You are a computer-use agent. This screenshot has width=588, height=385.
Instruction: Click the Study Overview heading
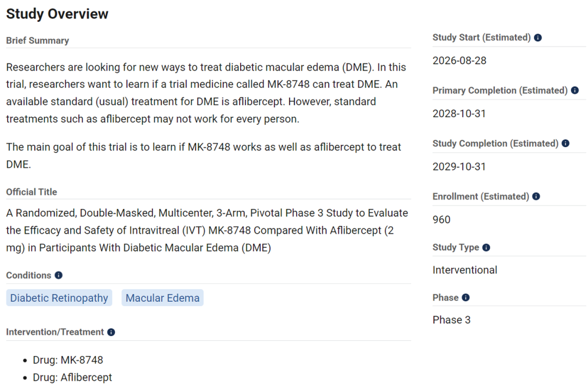[57, 14]
